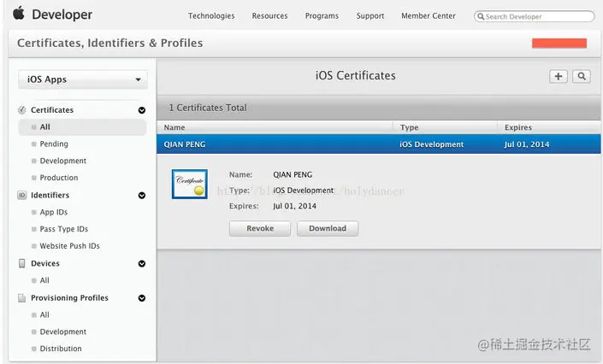This screenshot has height=364, width=603.
Task: Click the Devices phone icon
Action: click(22, 263)
